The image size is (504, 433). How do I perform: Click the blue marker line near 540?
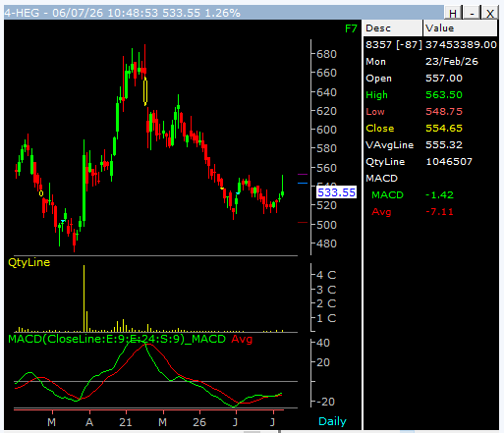(x=303, y=184)
